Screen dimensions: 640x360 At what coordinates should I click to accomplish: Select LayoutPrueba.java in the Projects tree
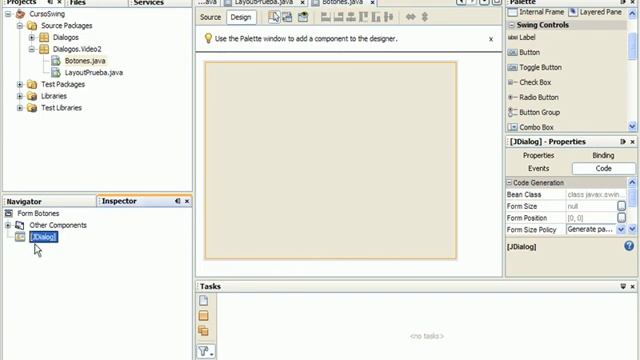[x=93, y=73]
